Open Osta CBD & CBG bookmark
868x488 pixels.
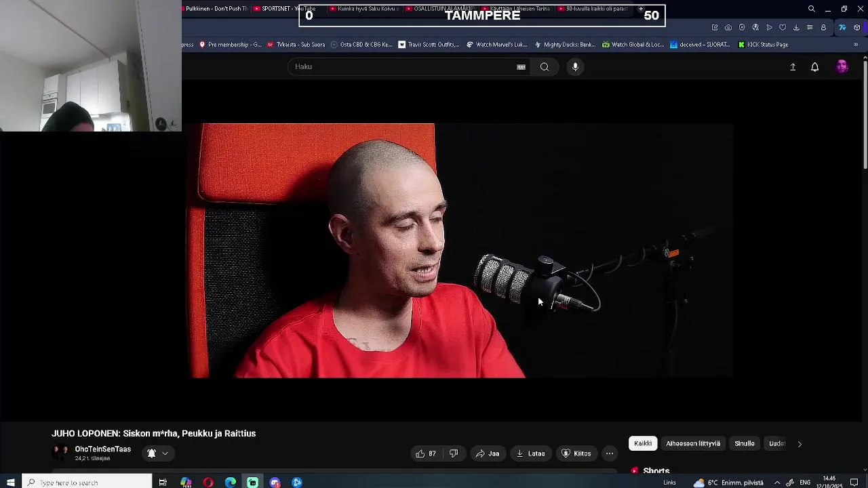361,45
